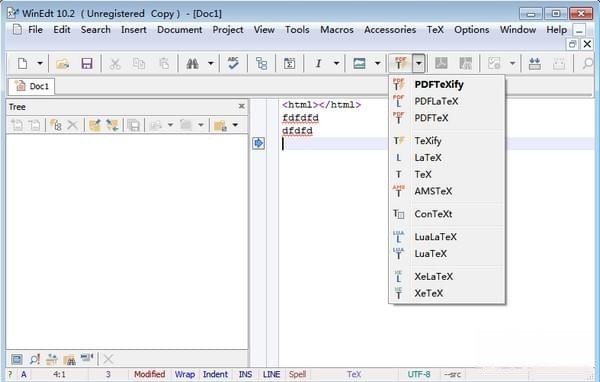
Task: Expand the Find binoculars dropdown arrow
Action: [210, 63]
